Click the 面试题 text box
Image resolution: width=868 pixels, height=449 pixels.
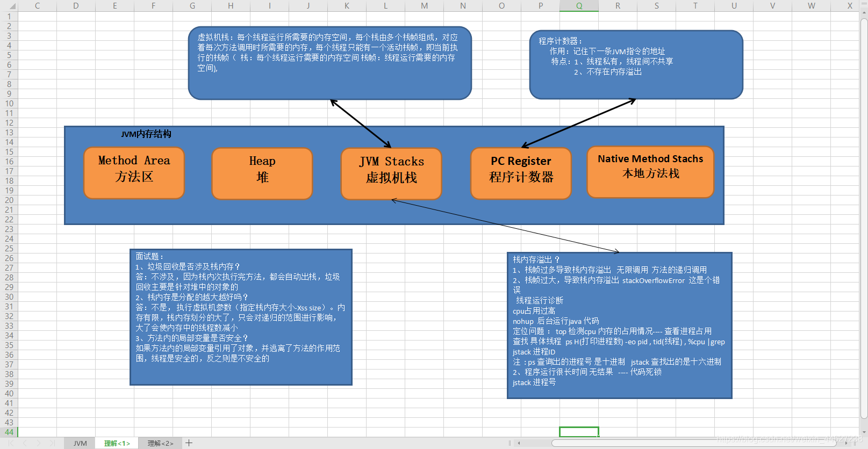241,317
